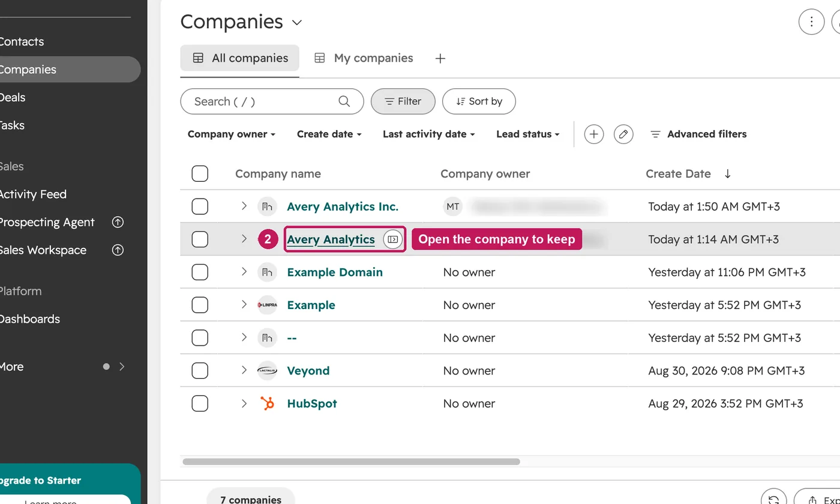This screenshot has height=504, width=840.
Task: Expand the HubSpot row chevron
Action: point(244,404)
